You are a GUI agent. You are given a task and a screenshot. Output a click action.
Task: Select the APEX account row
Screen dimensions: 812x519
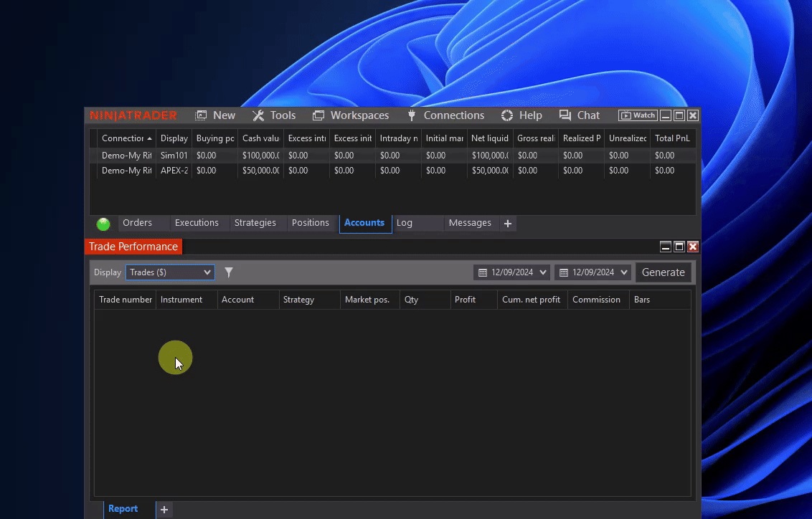click(x=392, y=170)
